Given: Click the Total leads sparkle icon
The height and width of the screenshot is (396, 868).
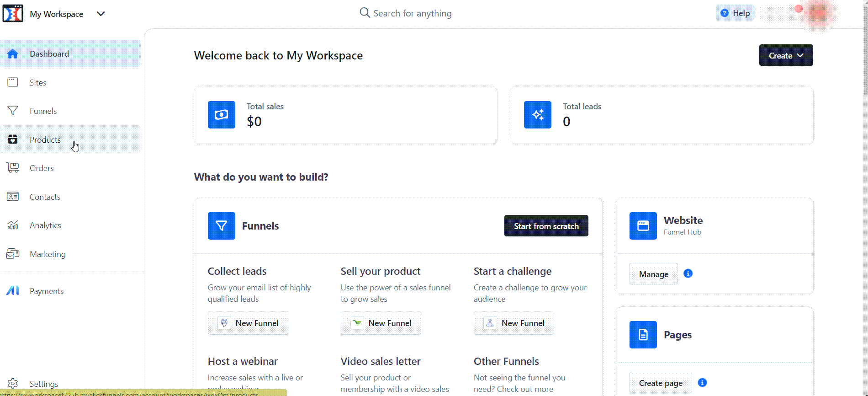Looking at the screenshot, I should tap(538, 115).
